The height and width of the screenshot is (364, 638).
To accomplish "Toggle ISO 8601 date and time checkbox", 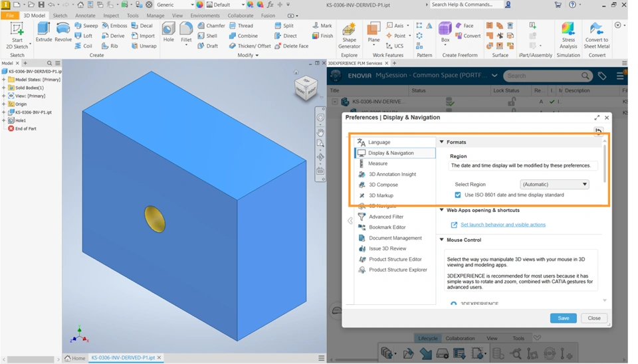I will [x=458, y=195].
